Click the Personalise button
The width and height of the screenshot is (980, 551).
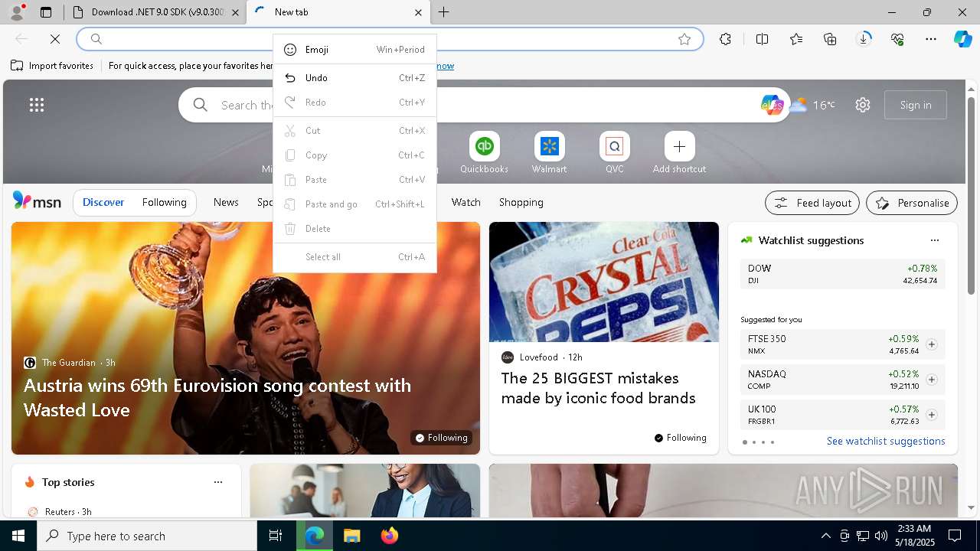tap(912, 203)
